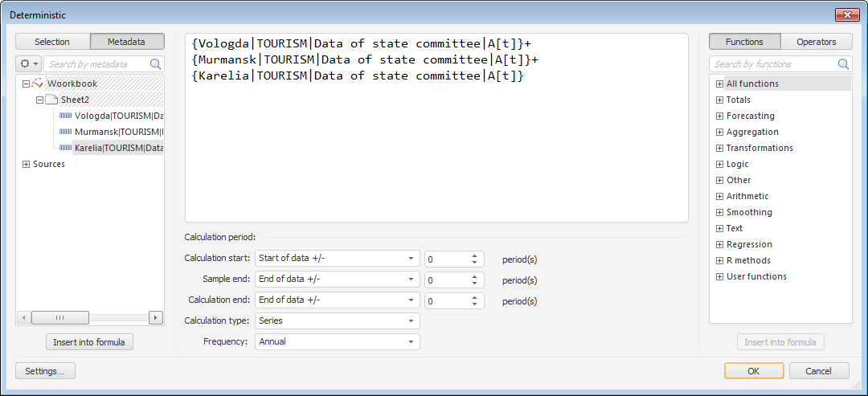The width and height of the screenshot is (868, 396).
Task: Select the Sources tree item label
Action: point(49,164)
